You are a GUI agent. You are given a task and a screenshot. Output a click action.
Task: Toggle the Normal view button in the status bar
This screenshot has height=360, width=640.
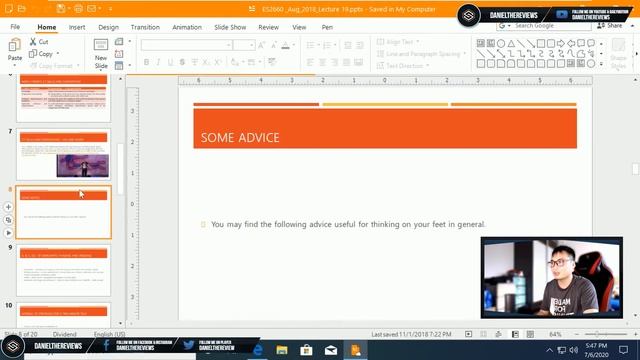tap(516, 334)
